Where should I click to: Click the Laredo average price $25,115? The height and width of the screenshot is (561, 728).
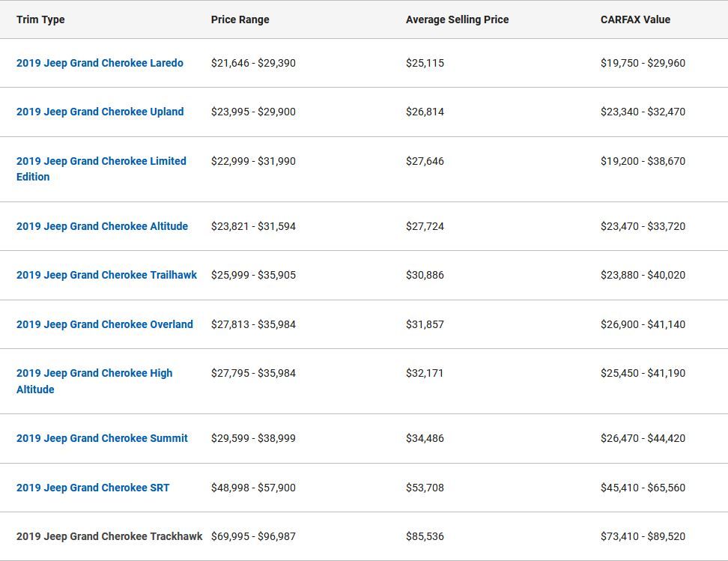click(425, 63)
